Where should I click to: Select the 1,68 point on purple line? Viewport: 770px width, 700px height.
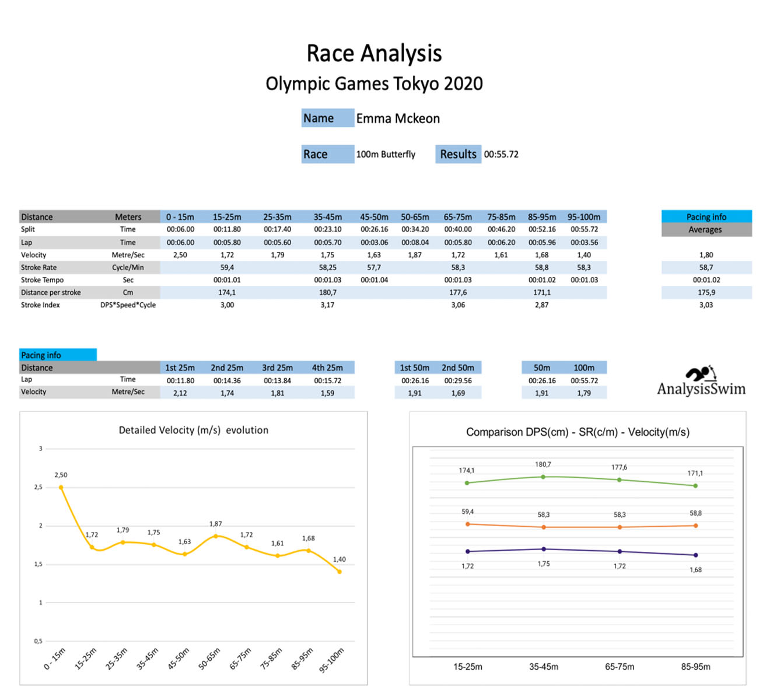point(695,555)
